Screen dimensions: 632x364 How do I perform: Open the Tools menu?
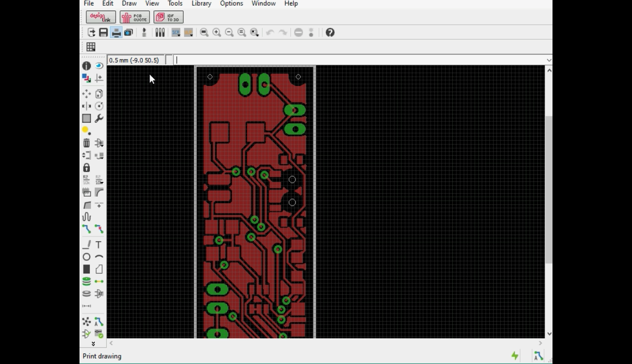coord(175,3)
